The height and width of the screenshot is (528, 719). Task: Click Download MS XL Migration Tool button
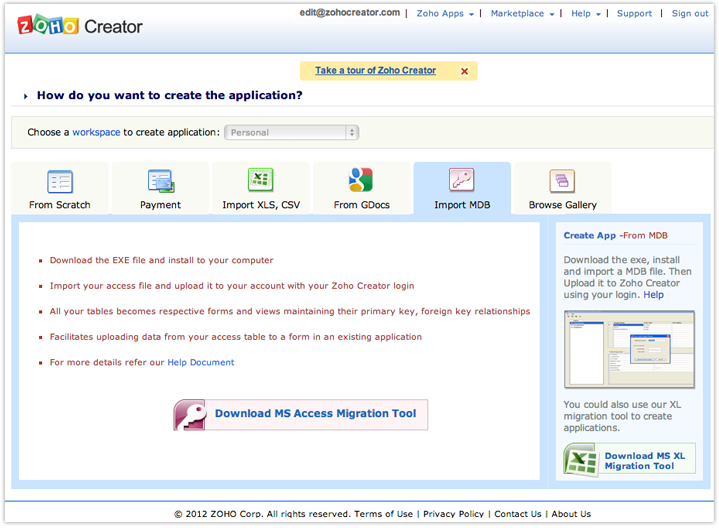click(630, 459)
